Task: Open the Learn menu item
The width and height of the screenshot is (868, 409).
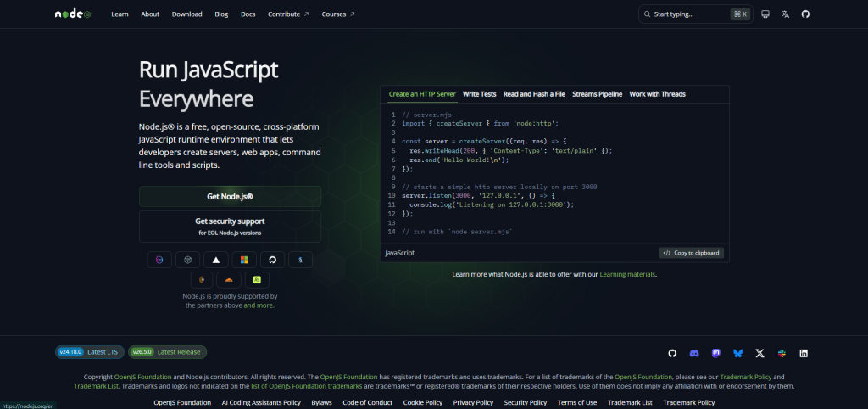Action: pyautogui.click(x=120, y=14)
